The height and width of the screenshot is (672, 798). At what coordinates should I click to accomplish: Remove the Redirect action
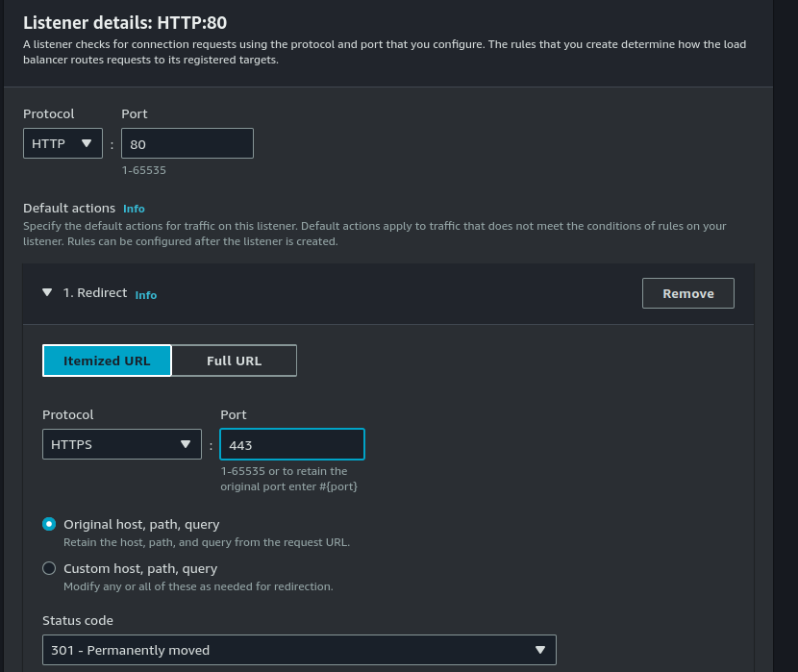pos(688,293)
